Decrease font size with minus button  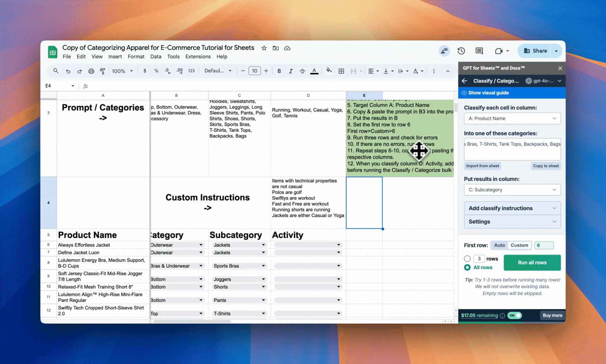(243, 71)
